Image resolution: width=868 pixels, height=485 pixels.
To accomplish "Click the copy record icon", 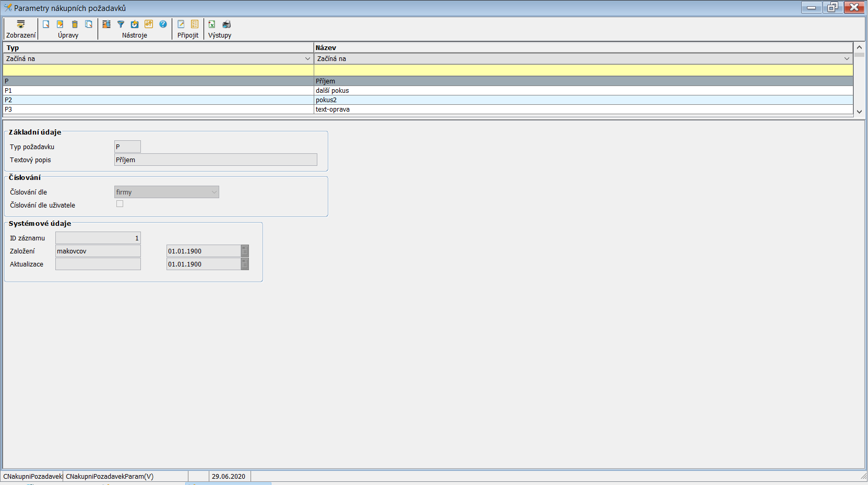I will pyautogui.click(x=89, y=25).
